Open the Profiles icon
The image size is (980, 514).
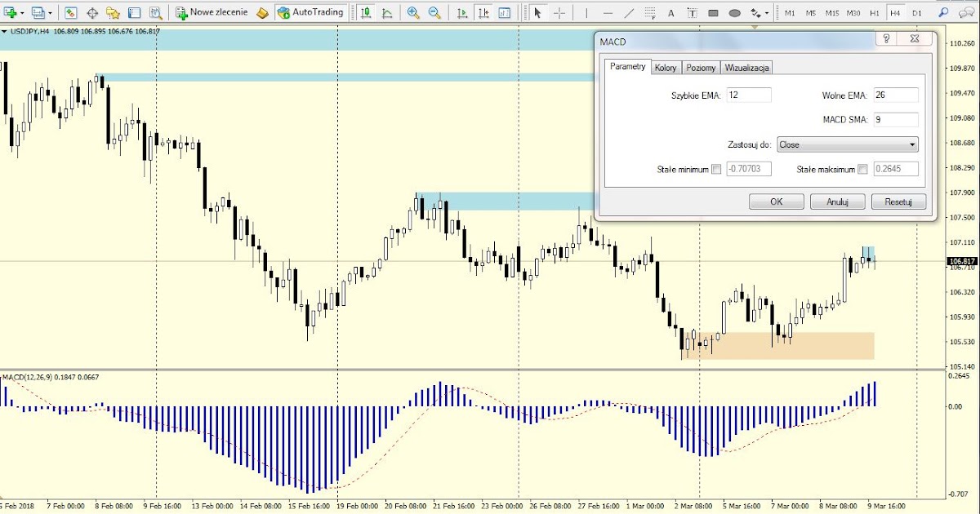(37, 13)
